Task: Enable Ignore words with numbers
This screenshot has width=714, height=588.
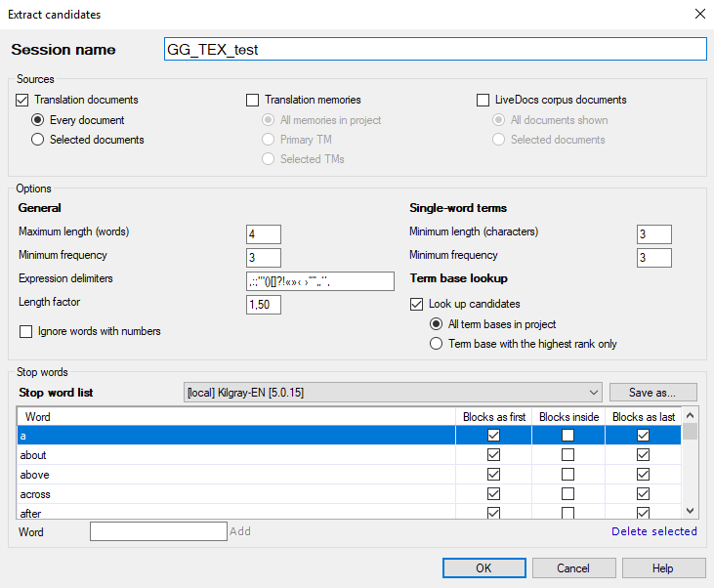Action: 25,331
